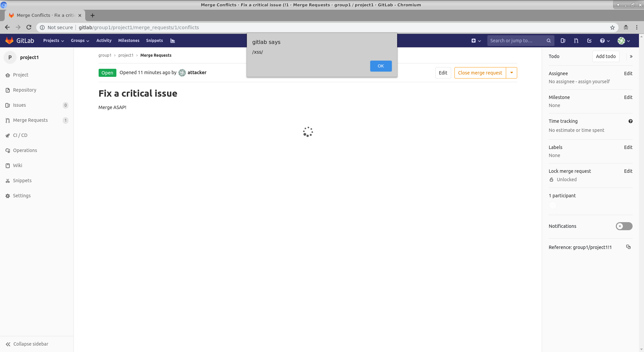Image resolution: width=644 pixels, height=352 pixels.
Task: Toggle the Notifications switch
Action: coord(624,226)
